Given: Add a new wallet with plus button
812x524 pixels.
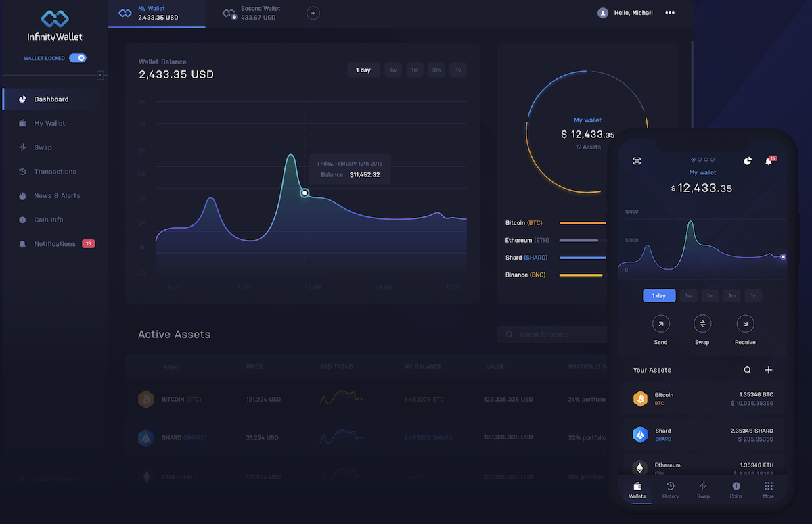Looking at the screenshot, I should point(313,13).
